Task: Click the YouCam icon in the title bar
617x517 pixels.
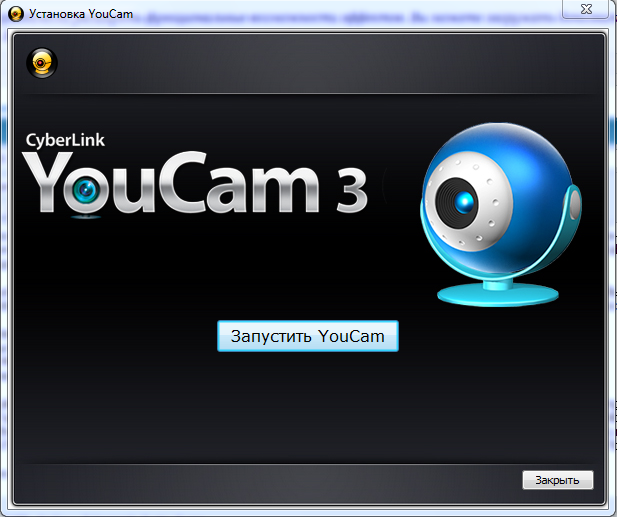Action: [16, 14]
